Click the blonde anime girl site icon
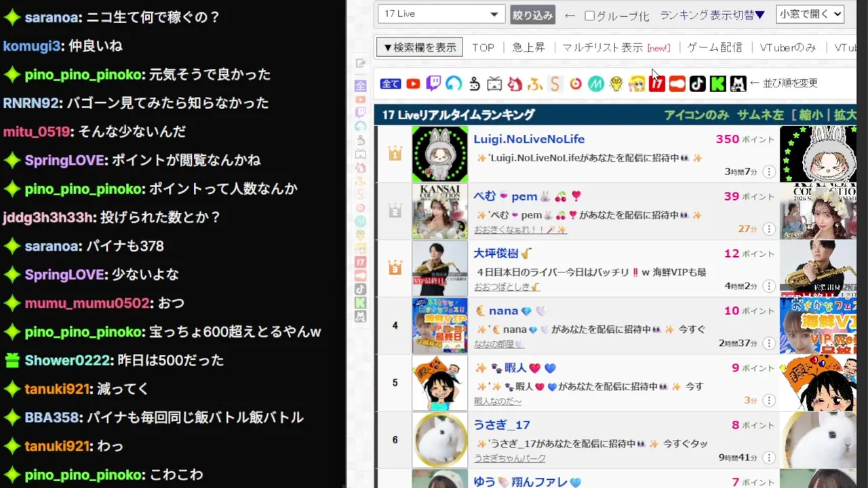The height and width of the screenshot is (488, 868). [x=636, y=83]
